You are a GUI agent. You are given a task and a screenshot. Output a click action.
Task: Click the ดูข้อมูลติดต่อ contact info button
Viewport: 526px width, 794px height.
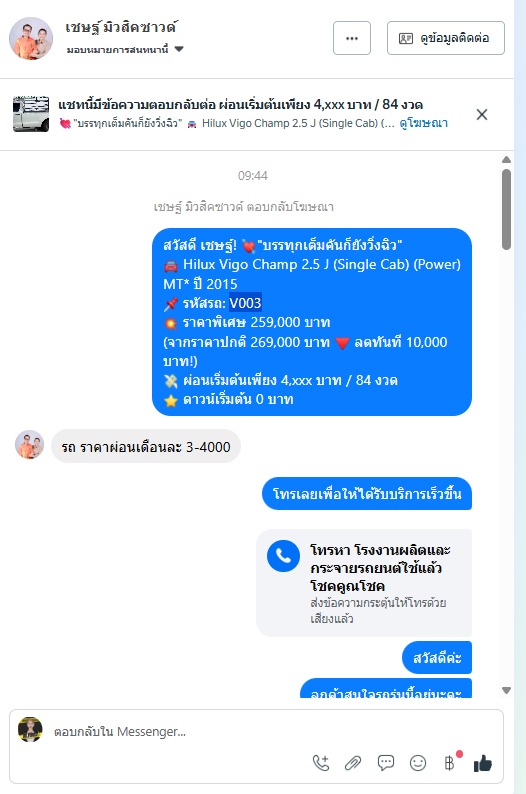coord(446,38)
